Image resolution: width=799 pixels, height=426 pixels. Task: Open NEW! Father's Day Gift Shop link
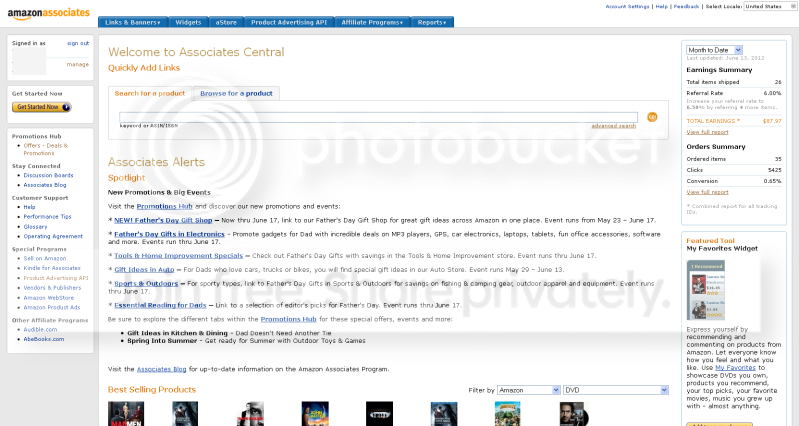163,220
